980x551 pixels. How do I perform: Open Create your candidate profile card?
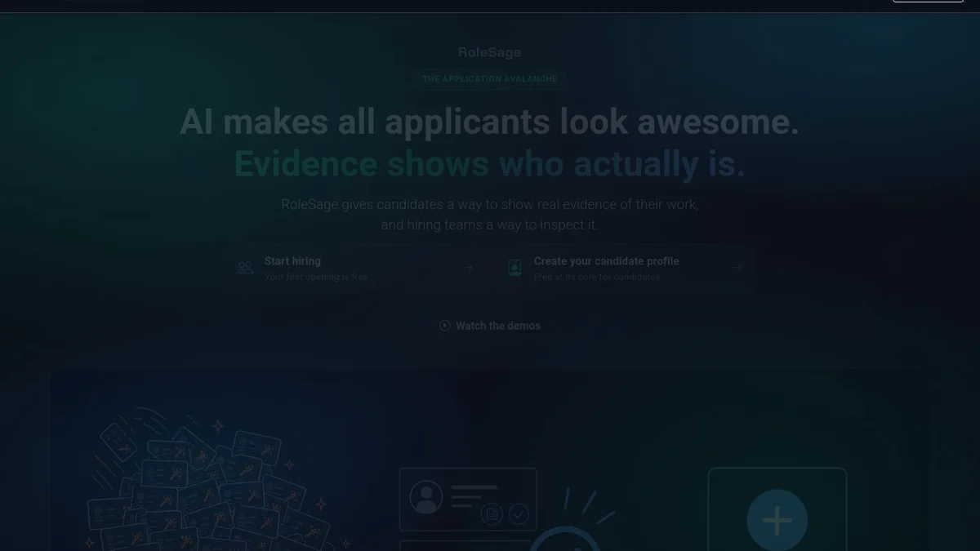coord(623,269)
